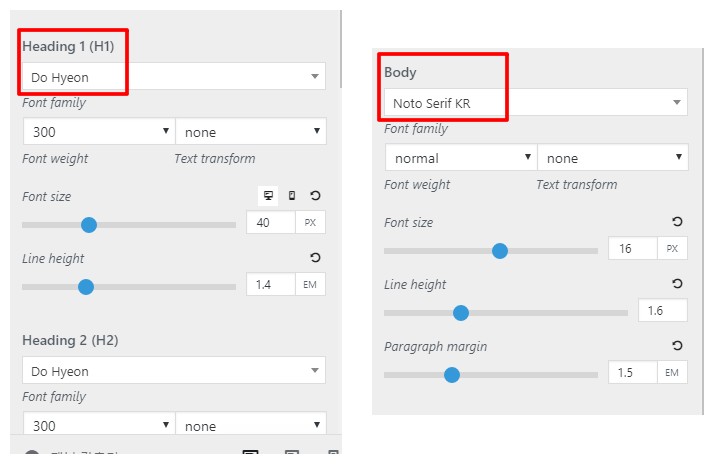Reset Heading 1 line height
The image size is (714, 464).
pos(316,258)
